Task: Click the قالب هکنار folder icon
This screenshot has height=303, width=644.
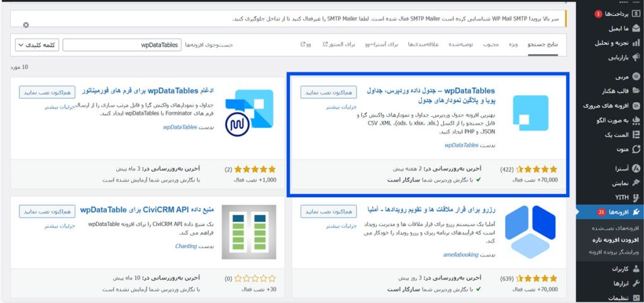Action: 636,91
